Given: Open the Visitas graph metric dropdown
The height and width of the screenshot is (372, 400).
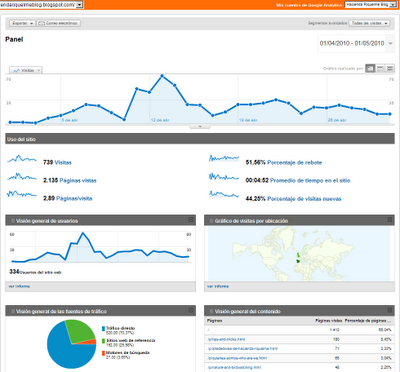Looking at the screenshot, I should [26, 70].
